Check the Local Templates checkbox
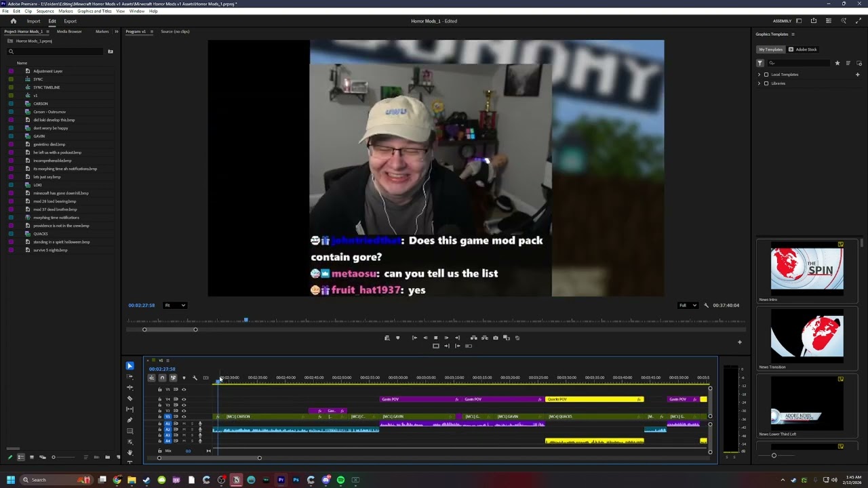Viewport: 868px width, 488px height. click(x=766, y=75)
